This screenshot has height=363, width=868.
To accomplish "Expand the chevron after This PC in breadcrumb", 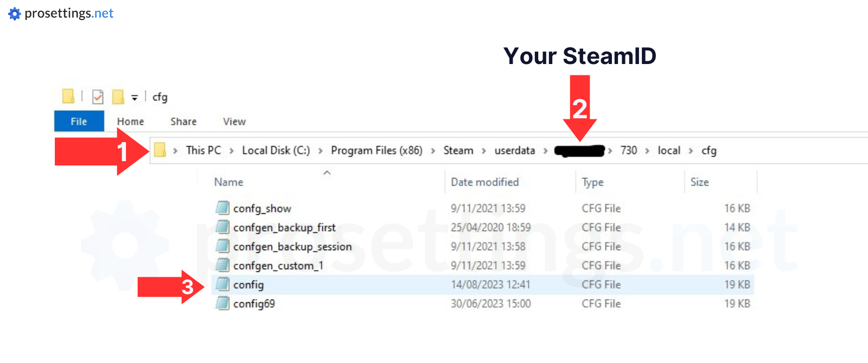I will tap(231, 151).
